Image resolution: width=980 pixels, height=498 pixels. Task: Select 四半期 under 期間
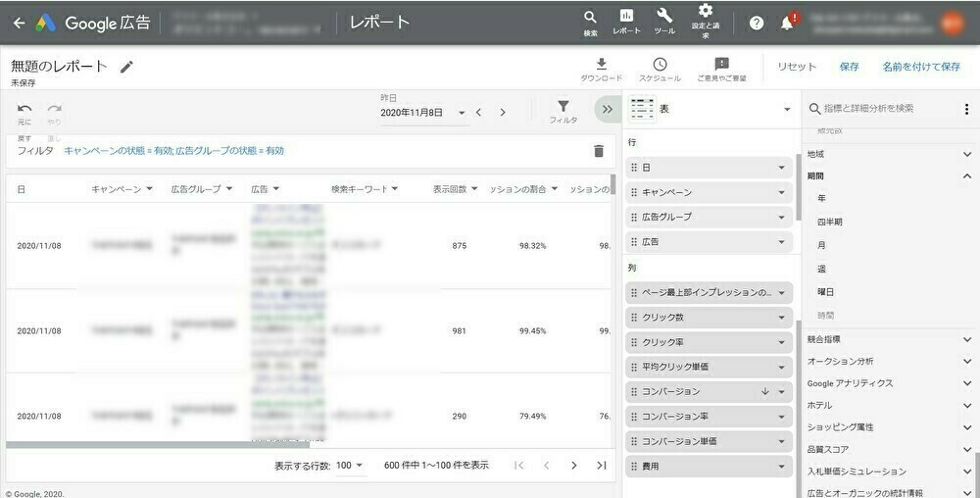(829, 222)
